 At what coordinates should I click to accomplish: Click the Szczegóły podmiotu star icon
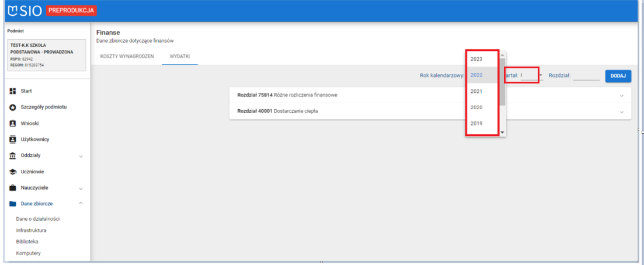pos(12,107)
